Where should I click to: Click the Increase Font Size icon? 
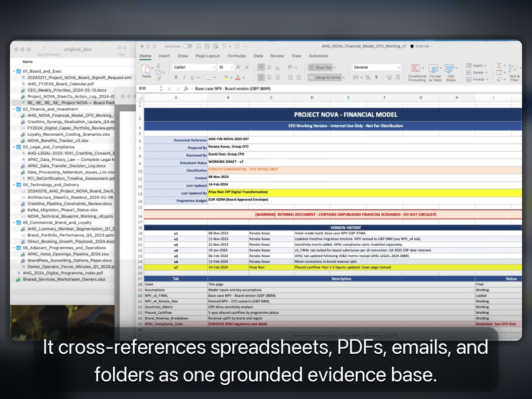(x=238, y=67)
